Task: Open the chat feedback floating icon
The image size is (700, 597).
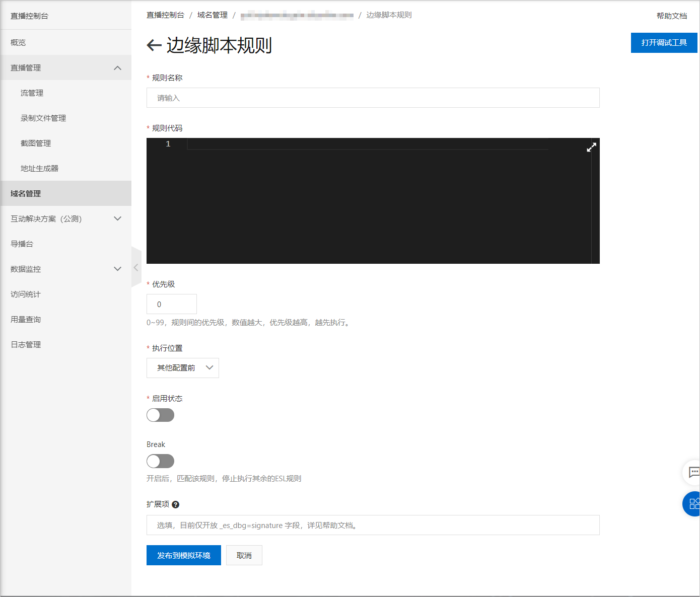Action: coord(692,472)
